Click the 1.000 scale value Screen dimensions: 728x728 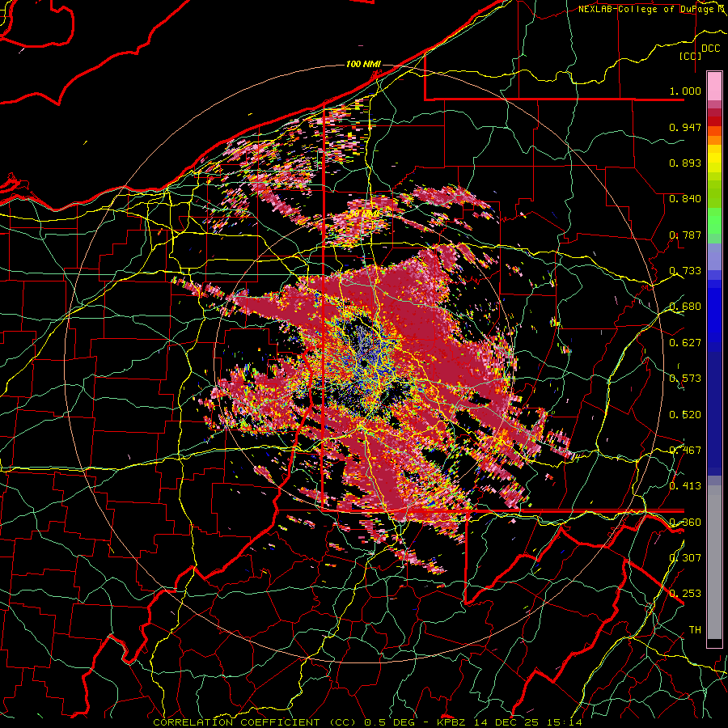tap(685, 91)
